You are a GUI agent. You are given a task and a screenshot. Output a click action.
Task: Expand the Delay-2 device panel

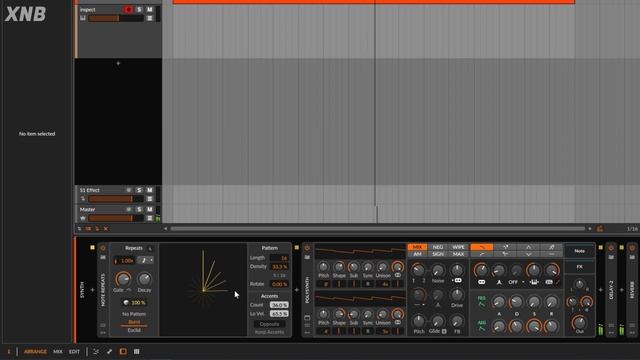[x=611, y=333]
